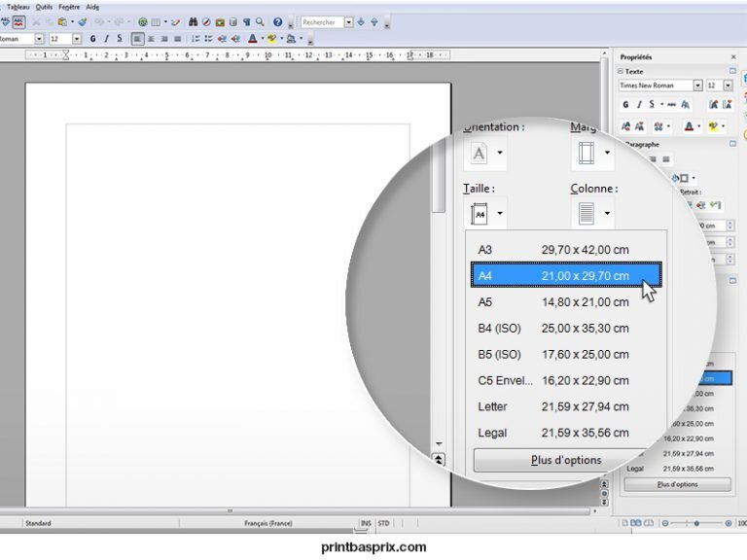Open the Paste options dropdown arrow
Screen dimensions: 747x560
pyautogui.click(x=72, y=22)
